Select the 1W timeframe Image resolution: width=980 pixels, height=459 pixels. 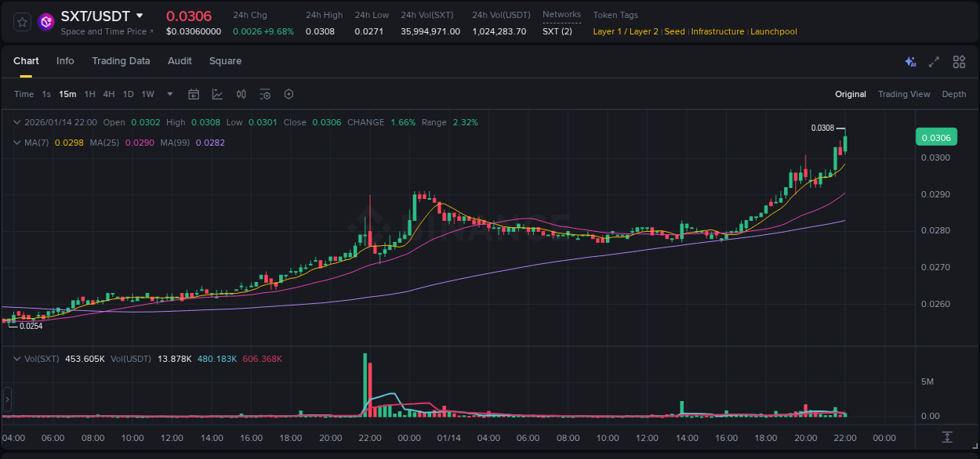pos(147,94)
